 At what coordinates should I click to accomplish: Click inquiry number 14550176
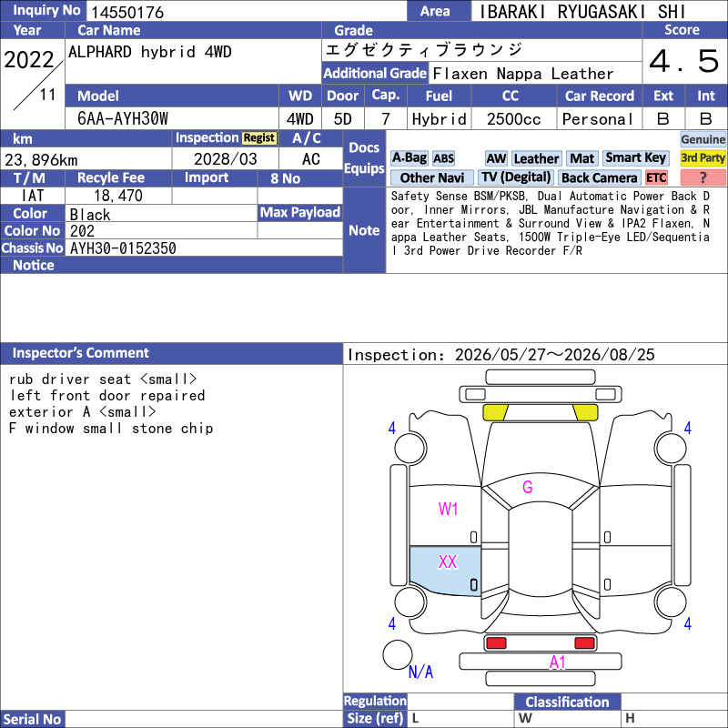pyautogui.click(x=127, y=13)
